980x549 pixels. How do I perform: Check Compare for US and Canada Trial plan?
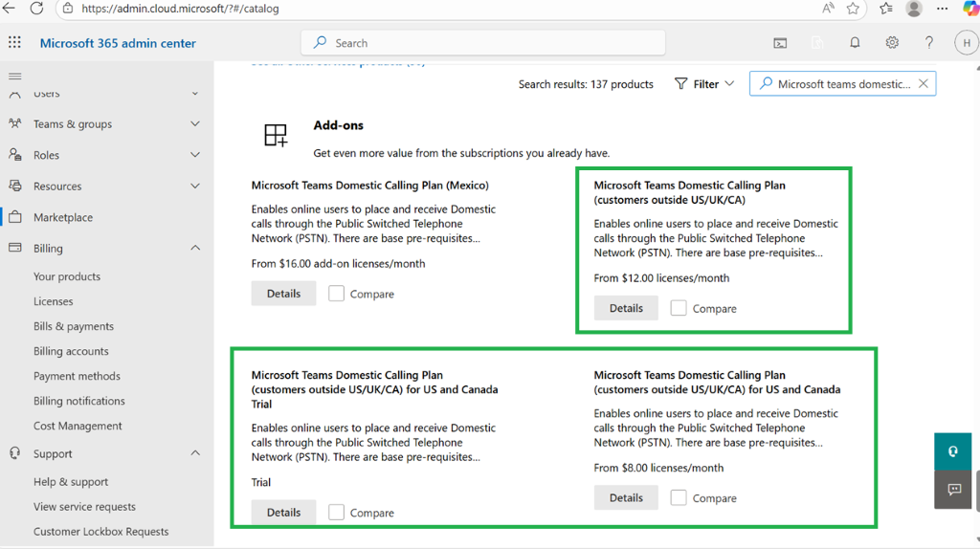[336, 512]
